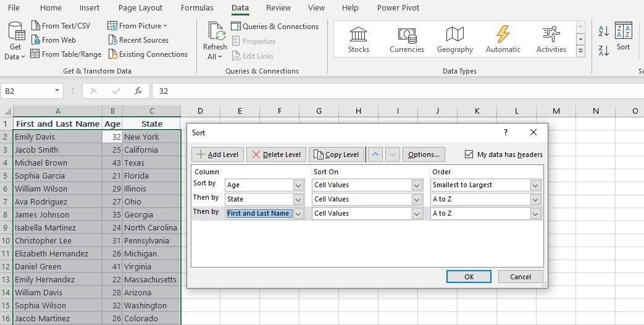
Task: Sort A to Z ascending icon
Action: (604, 31)
